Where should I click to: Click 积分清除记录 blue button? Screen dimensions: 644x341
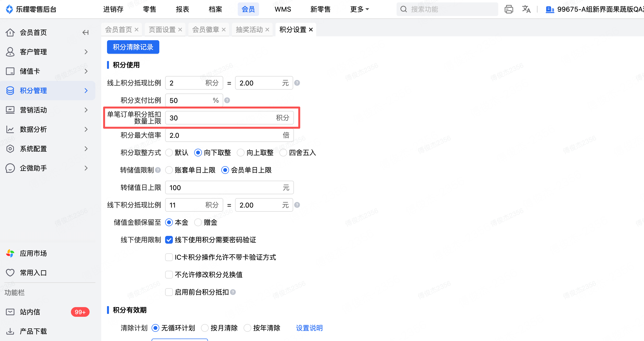pos(133,47)
